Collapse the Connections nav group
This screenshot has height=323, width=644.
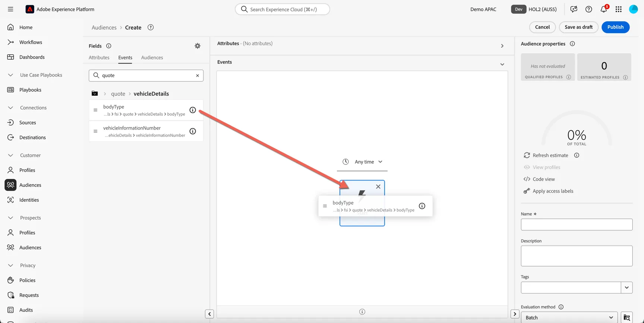[10, 108]
